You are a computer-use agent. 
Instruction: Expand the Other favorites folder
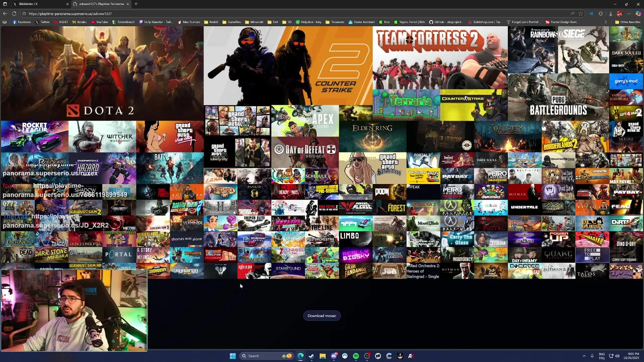click(x=628, y=22)
